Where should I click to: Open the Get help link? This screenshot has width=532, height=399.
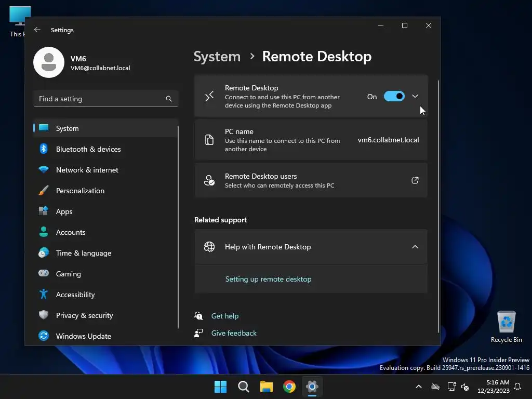click(224, 316)
